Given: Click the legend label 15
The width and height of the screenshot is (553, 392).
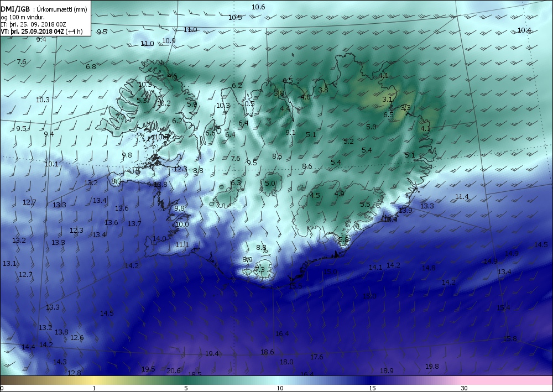Looking at the screenshot, I should tap(372, 388).
